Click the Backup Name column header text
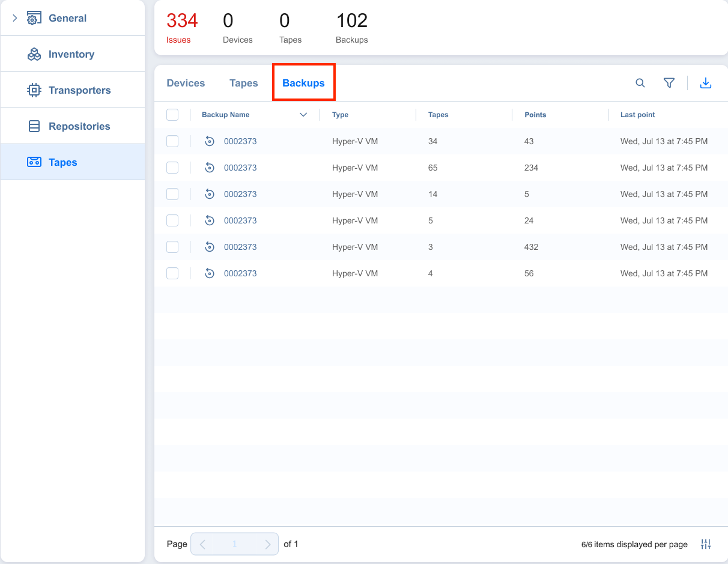This screenshot has height=564, width=728. (x=226, y=115)
